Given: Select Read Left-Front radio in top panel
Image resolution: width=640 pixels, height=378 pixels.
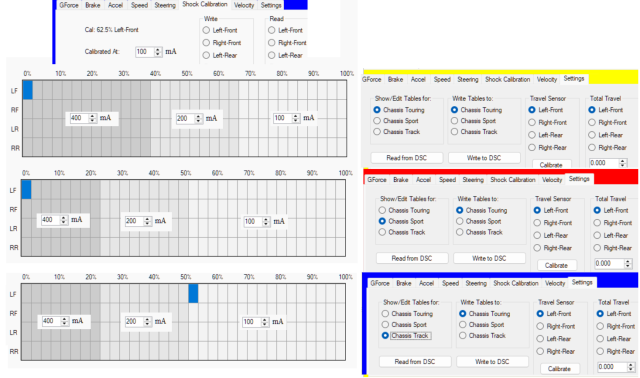Looking at the screenshot, I should coord(271,30).
